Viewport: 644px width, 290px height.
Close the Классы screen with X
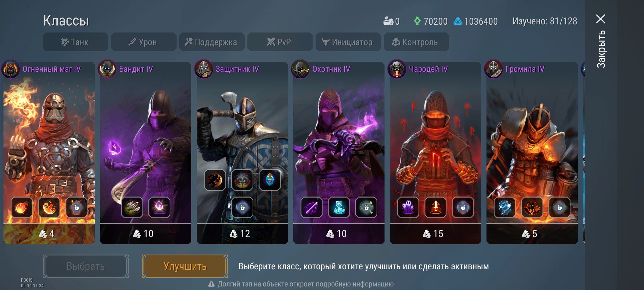pos(601,19)
